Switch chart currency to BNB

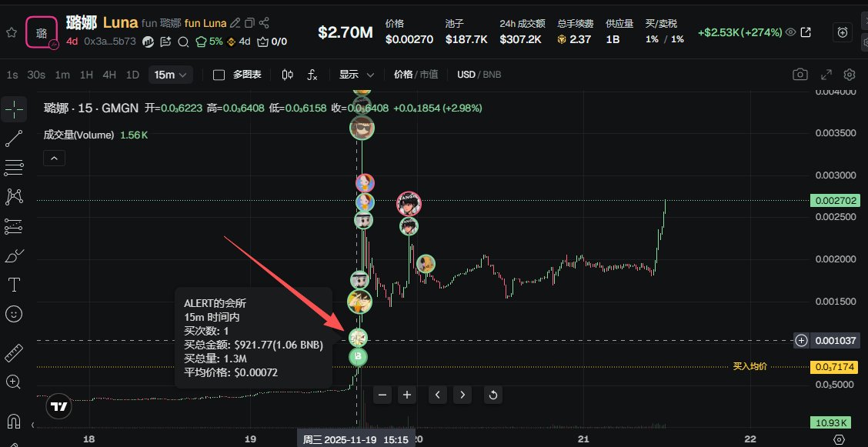492,74
